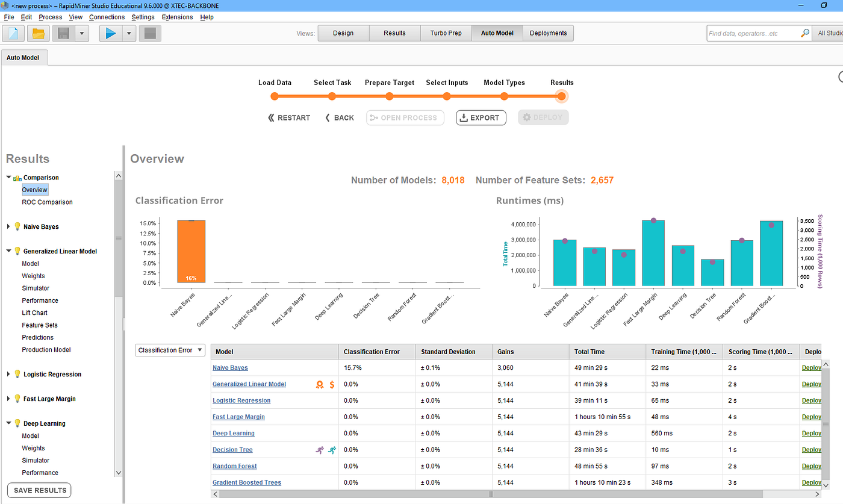Collapse the Deep Learning tree node

click(x=8, y=423)
